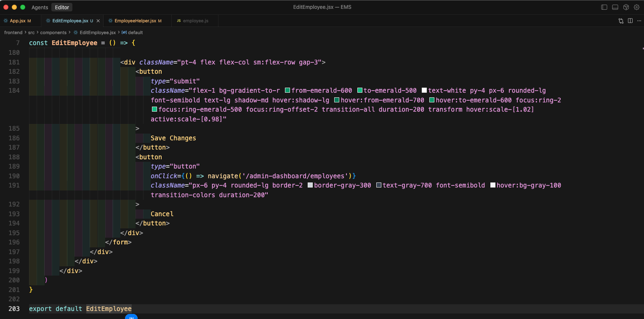Image resolution: width=644 pixels, height=319 pixels.
Task: Open the hover:from-emerald-700 color swatch
Action: point(337,100)
